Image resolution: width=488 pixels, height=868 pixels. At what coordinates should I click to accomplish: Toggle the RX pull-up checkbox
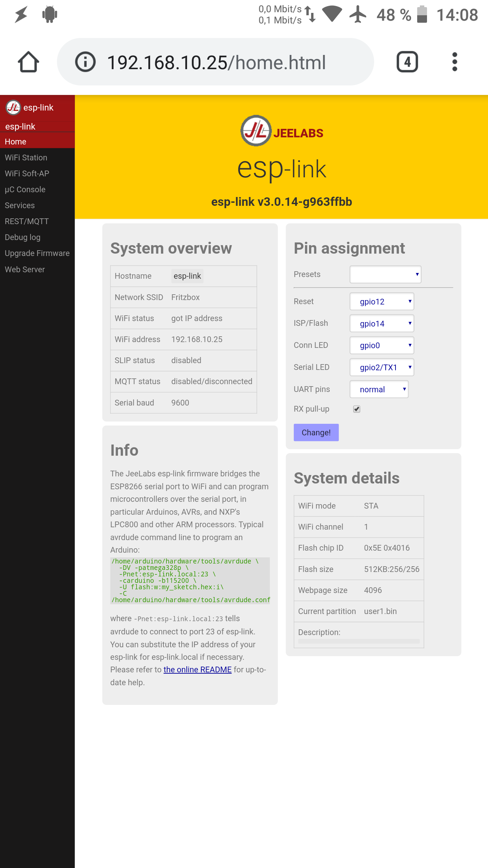[x=357, y=409]
